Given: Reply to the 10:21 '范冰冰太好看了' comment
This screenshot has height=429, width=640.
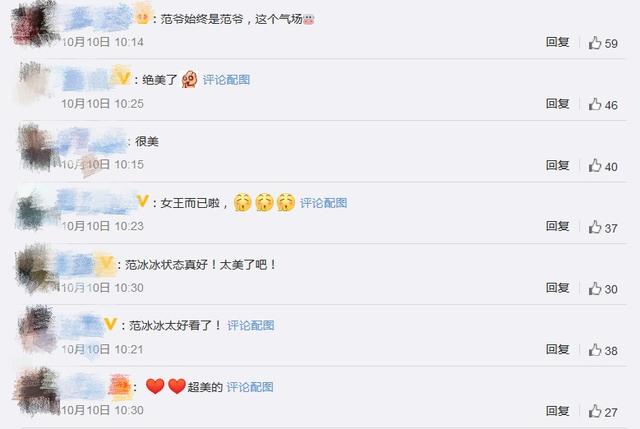Looking at the screenshot, I should [x=558, y=349].
